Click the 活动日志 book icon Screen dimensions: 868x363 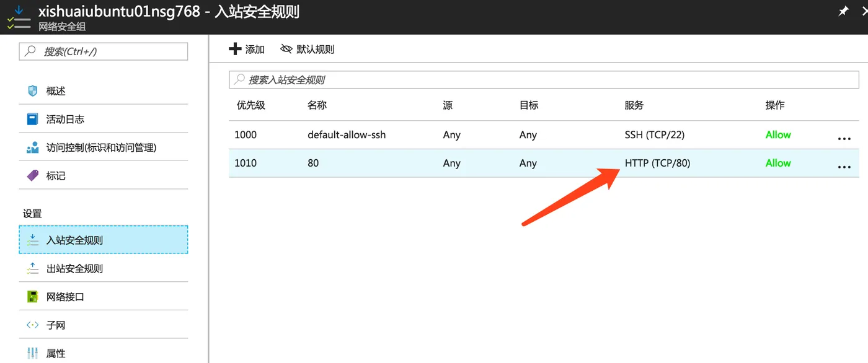point(33,119)
